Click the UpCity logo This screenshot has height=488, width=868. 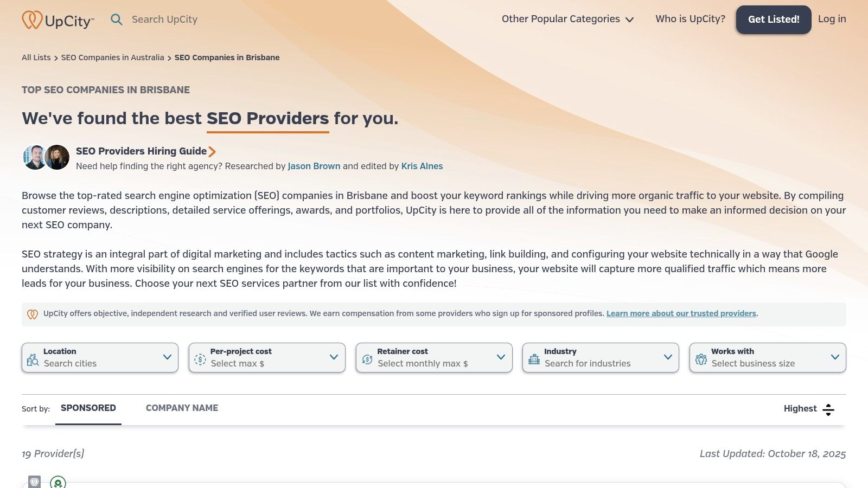coord(58,20)
